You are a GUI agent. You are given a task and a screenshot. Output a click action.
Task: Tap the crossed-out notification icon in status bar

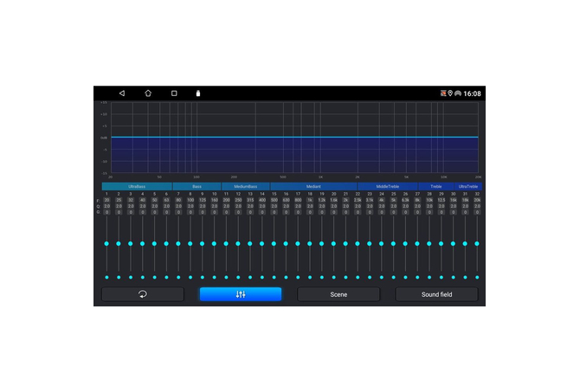pos(443,93)
